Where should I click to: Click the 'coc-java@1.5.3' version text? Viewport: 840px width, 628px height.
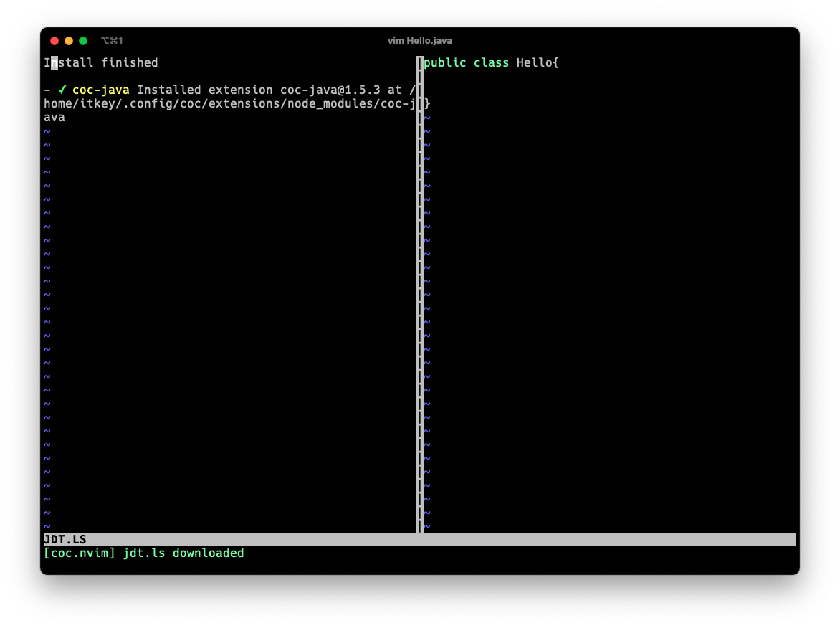tap(330, 90)
